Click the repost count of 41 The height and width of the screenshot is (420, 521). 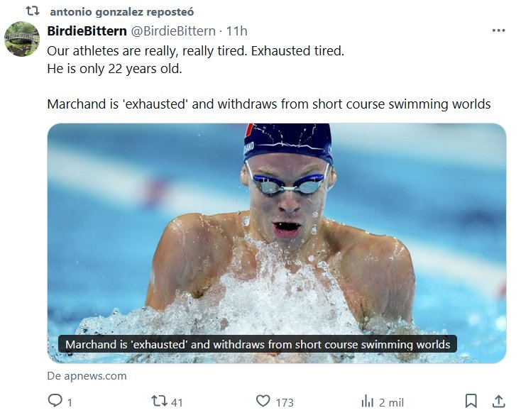(177, 402)
